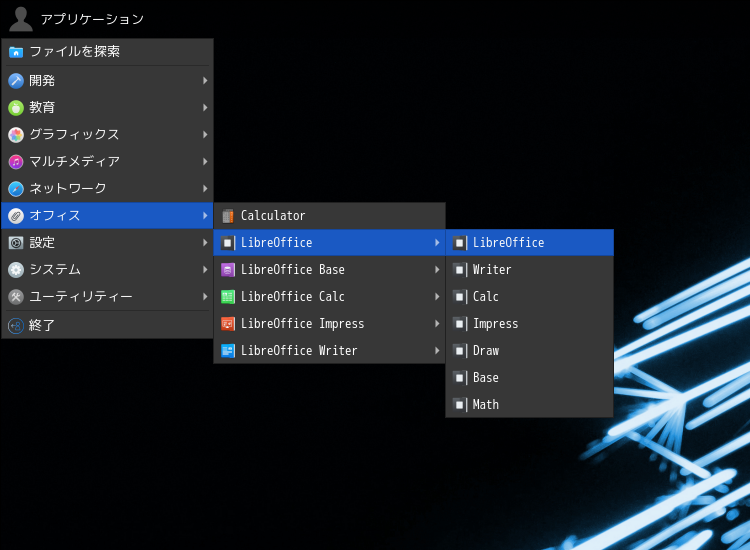Expand the マルチメディア submenu arrow
Viewport: 750px width, 550px height.
click(x=205, y=162)
